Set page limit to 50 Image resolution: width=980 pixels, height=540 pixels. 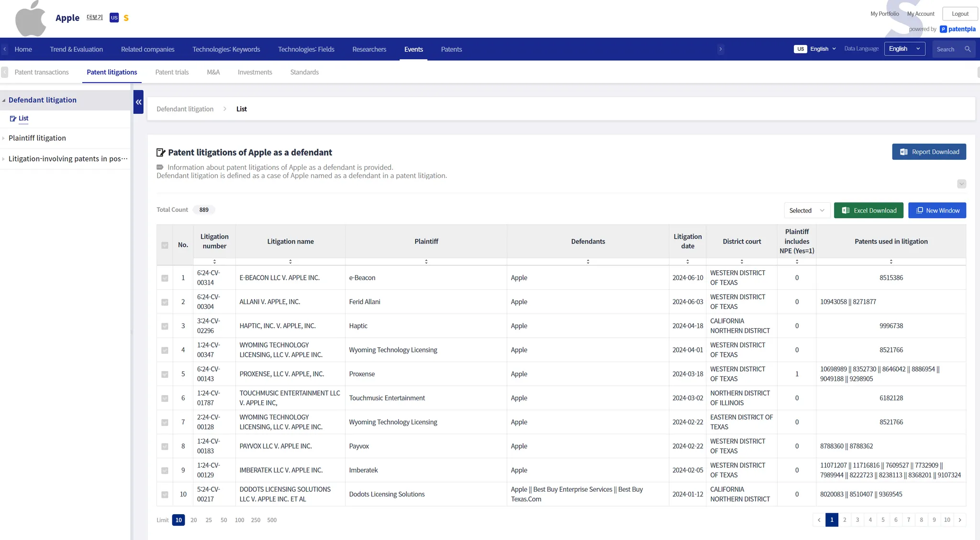[223, 520]
